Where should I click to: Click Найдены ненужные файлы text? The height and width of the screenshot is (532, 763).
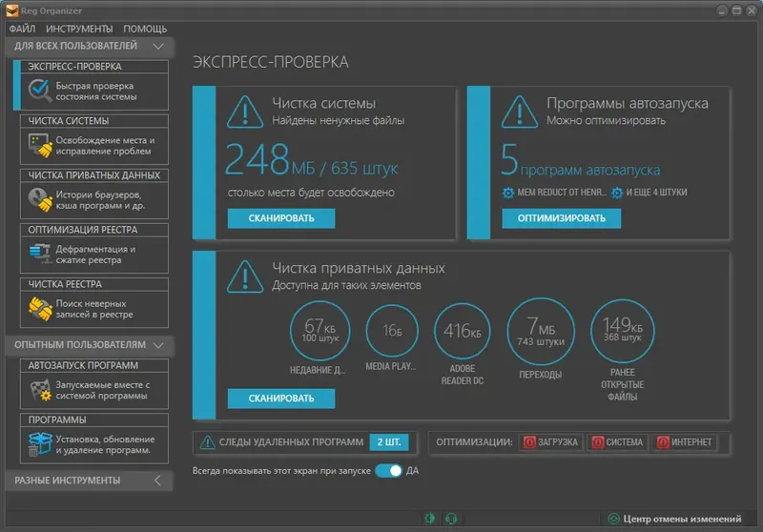(x=339, y=120)
